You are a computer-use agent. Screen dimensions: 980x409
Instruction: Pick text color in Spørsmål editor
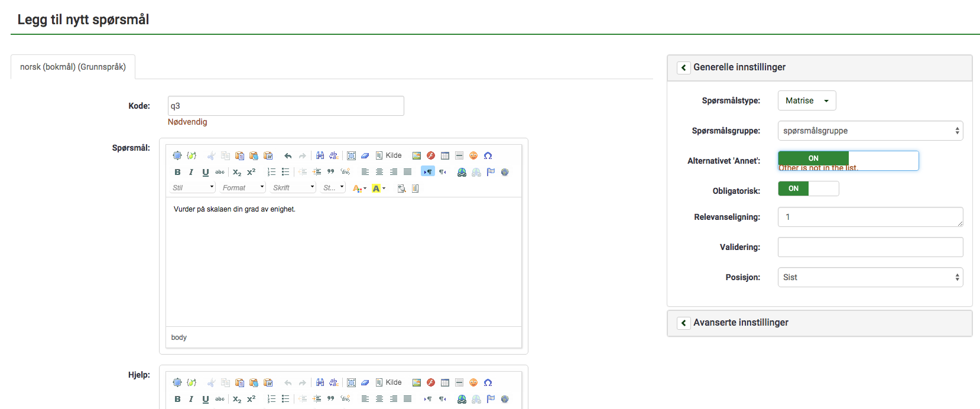click(x=359, y=189)
